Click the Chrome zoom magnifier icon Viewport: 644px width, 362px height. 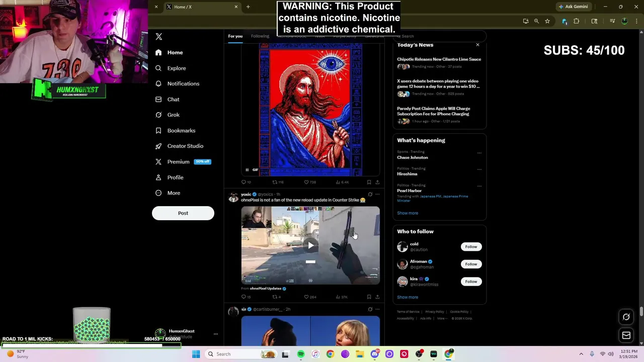pyautogui.click(x=536, y=21)
